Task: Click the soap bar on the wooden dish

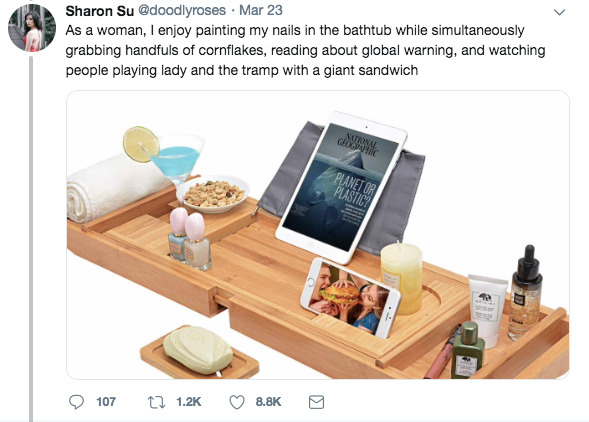Action: pos(198,350)
